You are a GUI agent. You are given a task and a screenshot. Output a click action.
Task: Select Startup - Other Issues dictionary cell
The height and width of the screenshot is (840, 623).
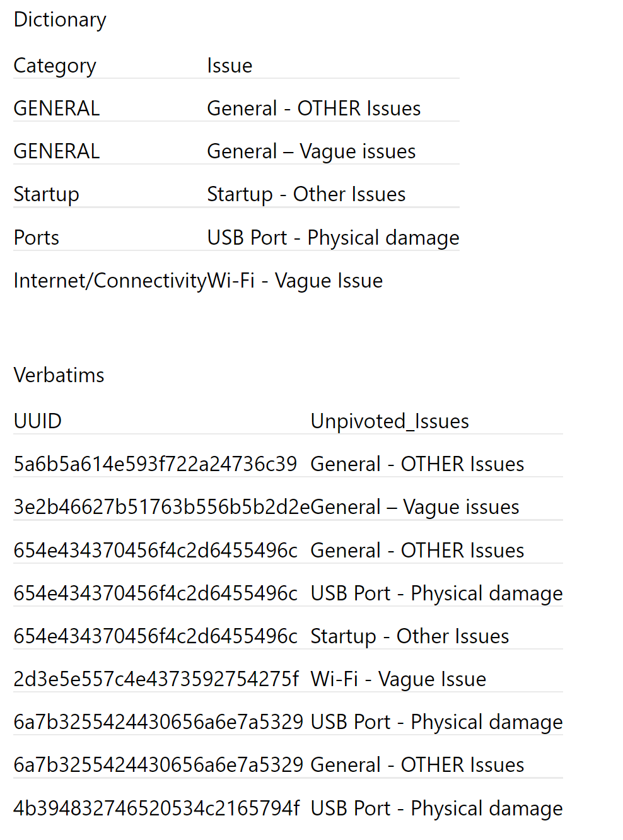(306, 194)
